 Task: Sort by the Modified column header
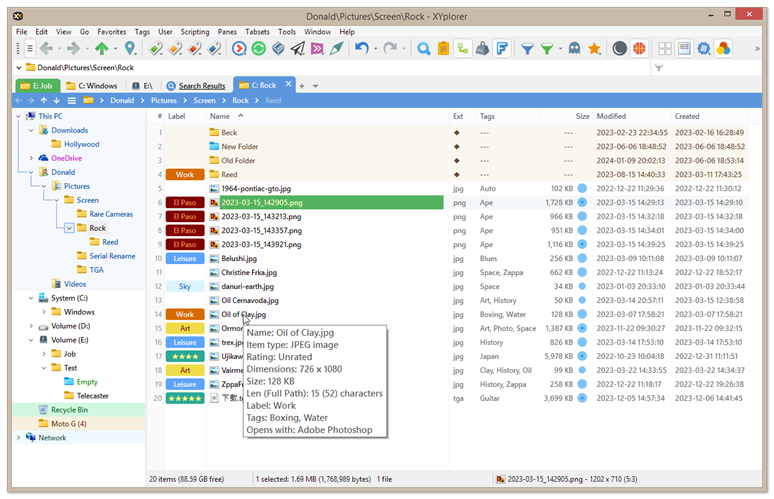pos(611,116)
